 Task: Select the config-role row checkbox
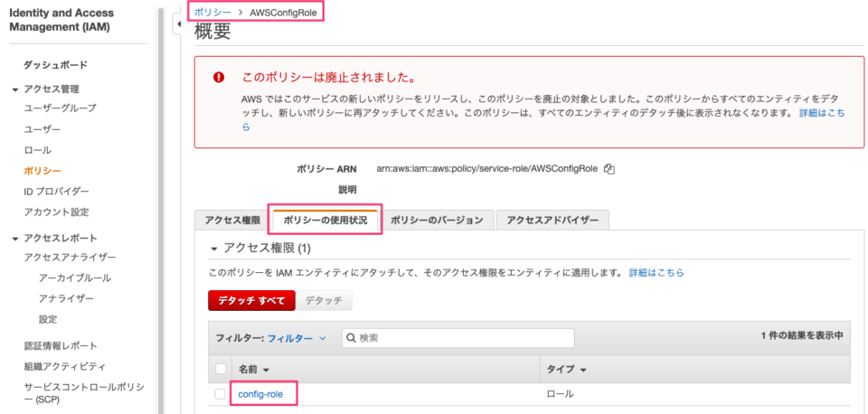click(x=221, y=394)
